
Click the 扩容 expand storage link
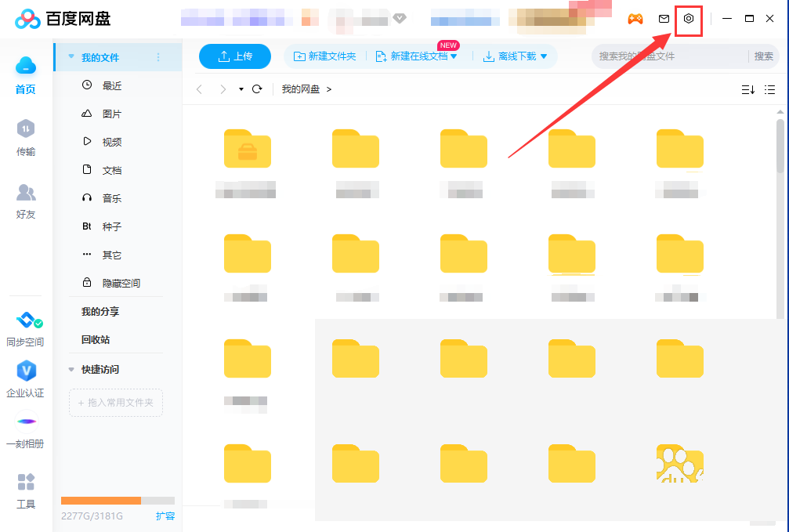coord(165,516)
